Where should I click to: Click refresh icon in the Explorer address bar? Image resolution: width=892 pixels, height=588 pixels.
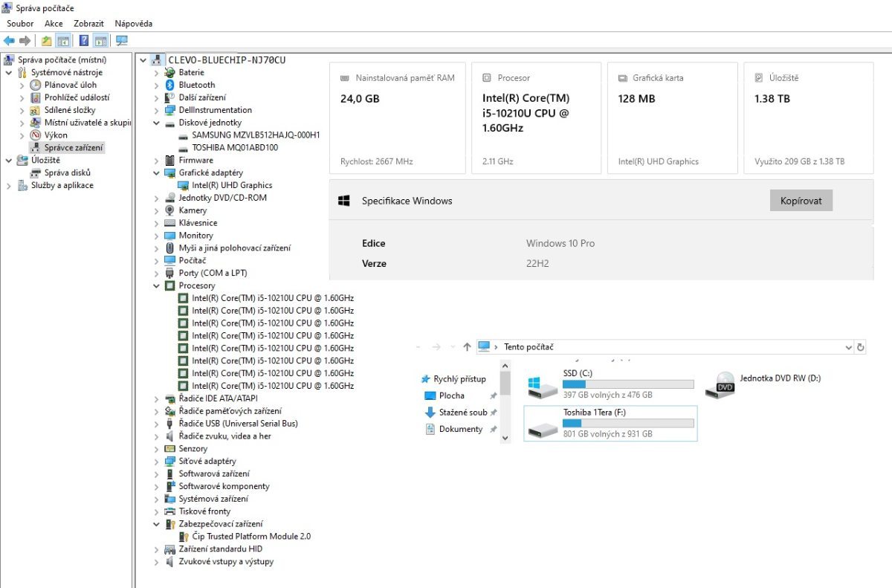861,347
